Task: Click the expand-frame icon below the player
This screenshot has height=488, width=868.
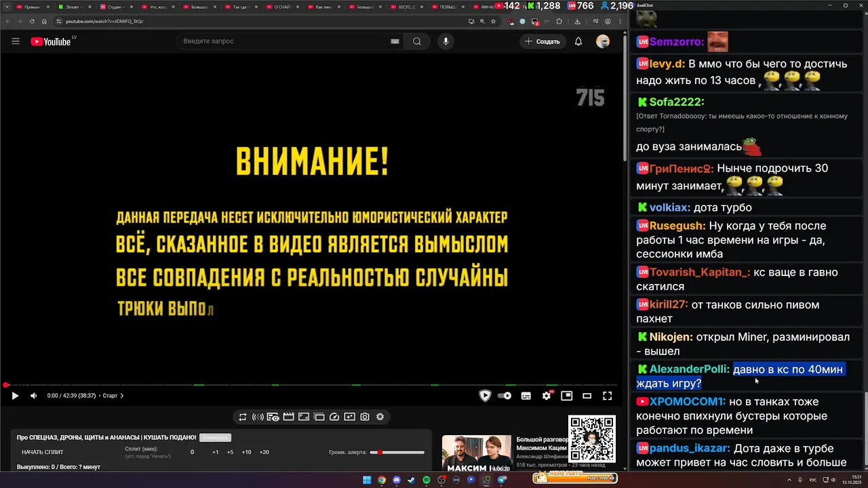Action: [x=304, y=417]
